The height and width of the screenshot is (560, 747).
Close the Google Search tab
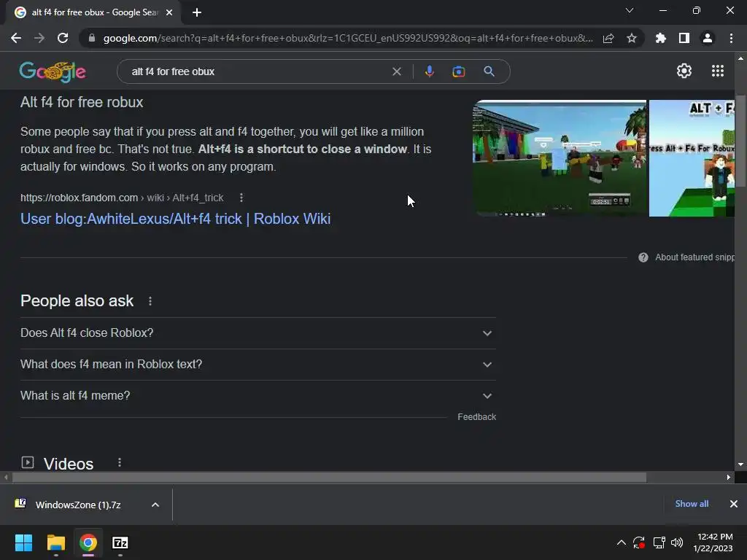[x=169, y=12]
